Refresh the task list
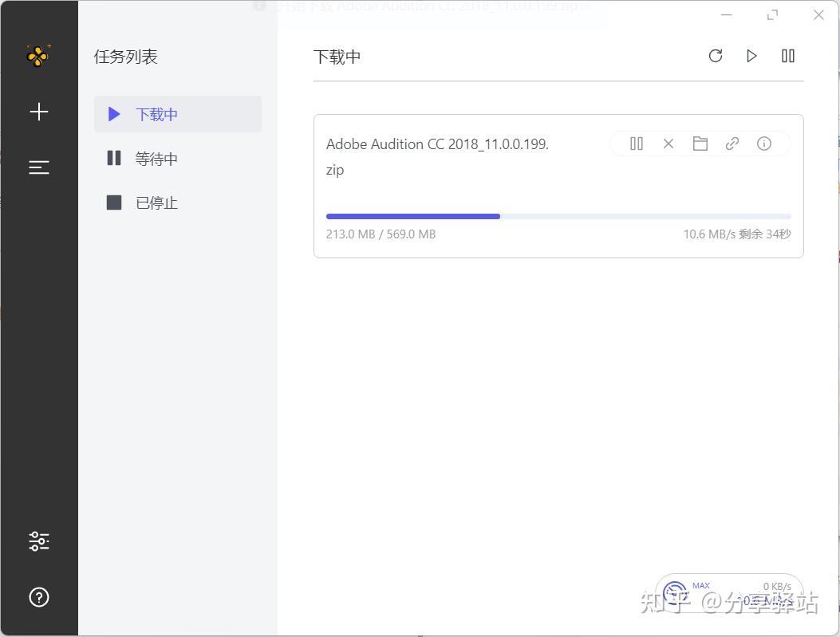 click(716, 56)
